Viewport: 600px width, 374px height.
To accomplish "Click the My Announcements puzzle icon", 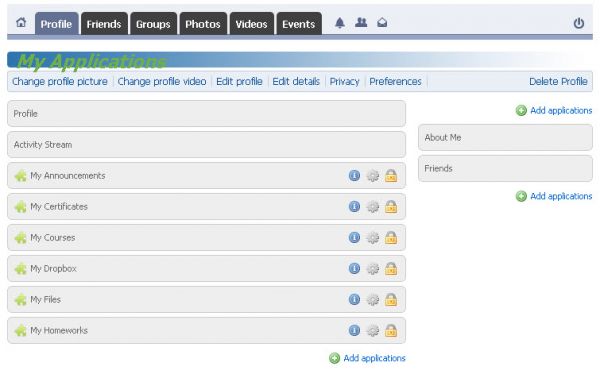I will (20, 176).
